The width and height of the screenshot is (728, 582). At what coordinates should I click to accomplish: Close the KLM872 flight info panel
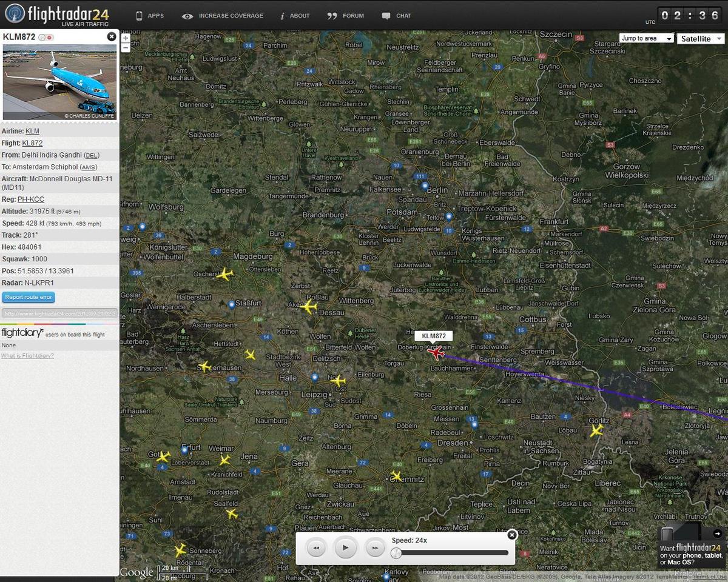tap(112, 36)
